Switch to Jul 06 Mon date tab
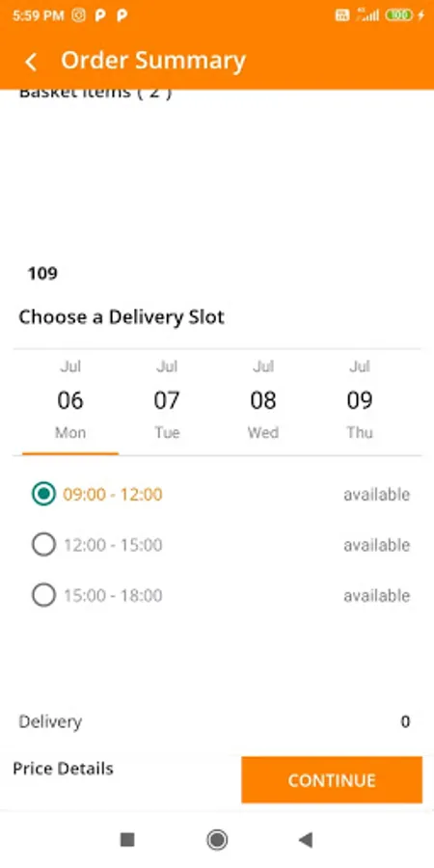The image size is (434, 868). 70,399
